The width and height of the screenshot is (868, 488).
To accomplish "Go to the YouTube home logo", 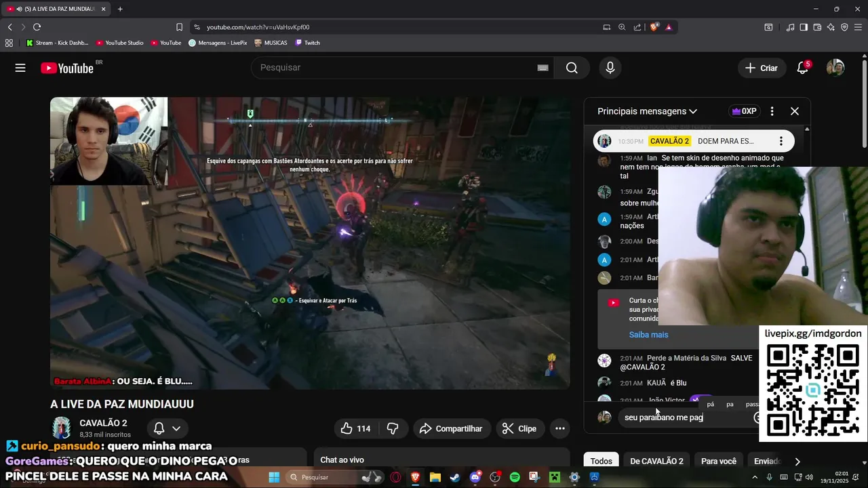I will pyautogui.click(x=67, y=68).
